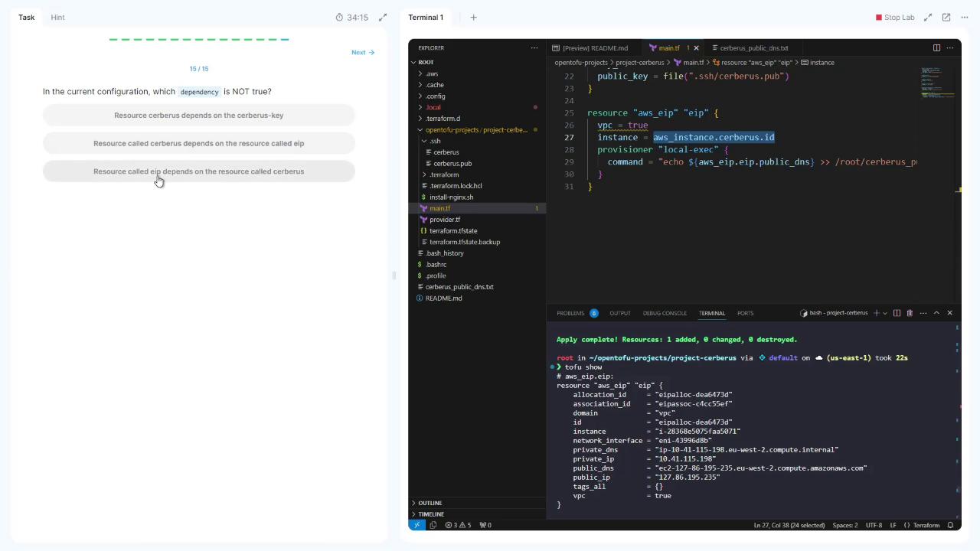Open the Explorer panel more actions menu
The height and width of the screenshot is (551, 980).
[x=534, y=47]
